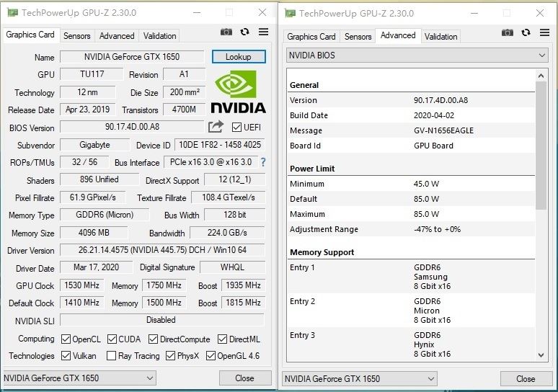Open GPU selector dropdown in left window
The image size is (558, 392).
79,378
